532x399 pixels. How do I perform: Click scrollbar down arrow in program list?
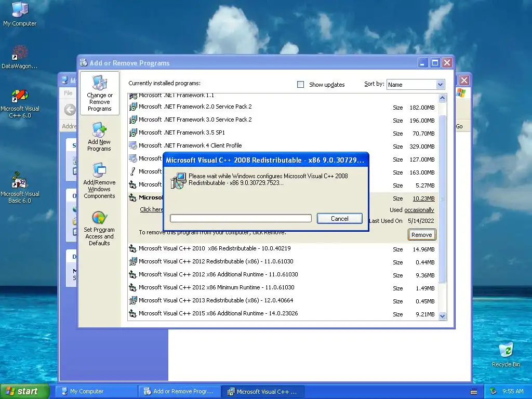pyautogui.click(x=442, y=316)
